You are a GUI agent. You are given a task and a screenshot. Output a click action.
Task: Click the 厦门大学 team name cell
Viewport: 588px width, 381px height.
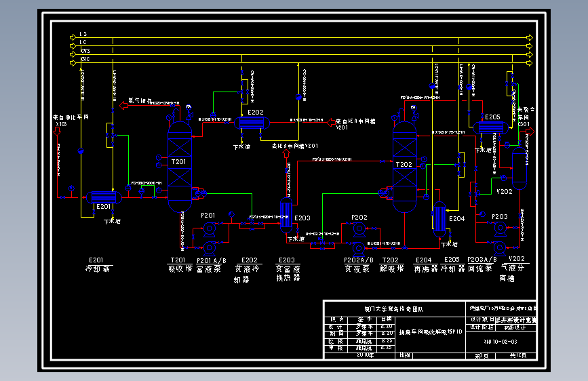(394, 309)
